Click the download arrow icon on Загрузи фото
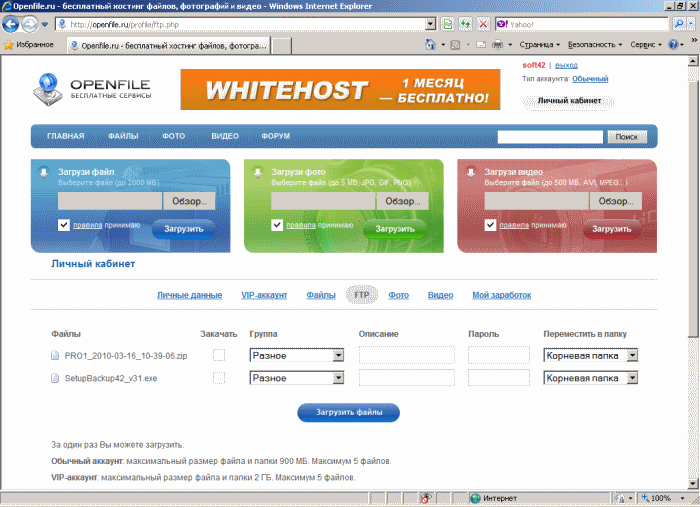700x507 pixels. 258,172
